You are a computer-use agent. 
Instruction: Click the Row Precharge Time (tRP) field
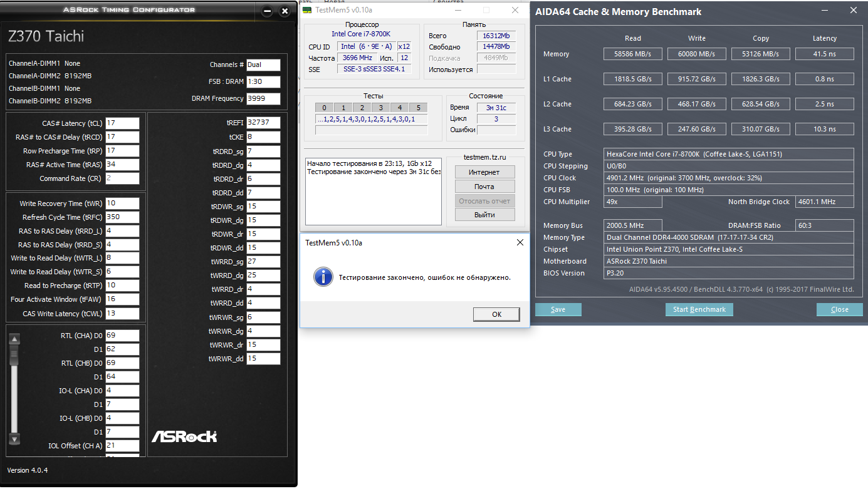[x=122, y=151]
